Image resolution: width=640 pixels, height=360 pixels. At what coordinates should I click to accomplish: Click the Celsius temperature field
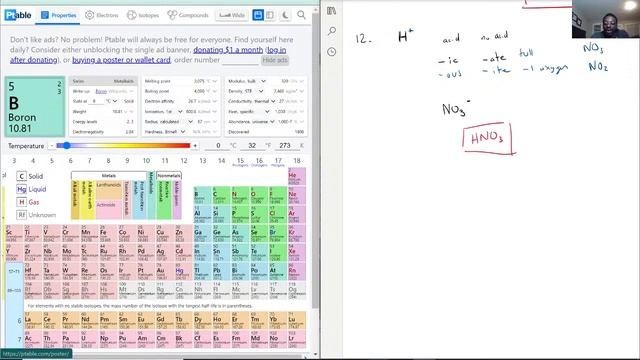218,146
